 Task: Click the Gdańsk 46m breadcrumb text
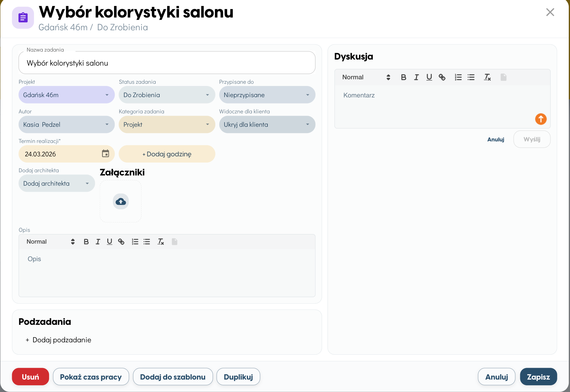pyautogui.click(x=63, y=27)
